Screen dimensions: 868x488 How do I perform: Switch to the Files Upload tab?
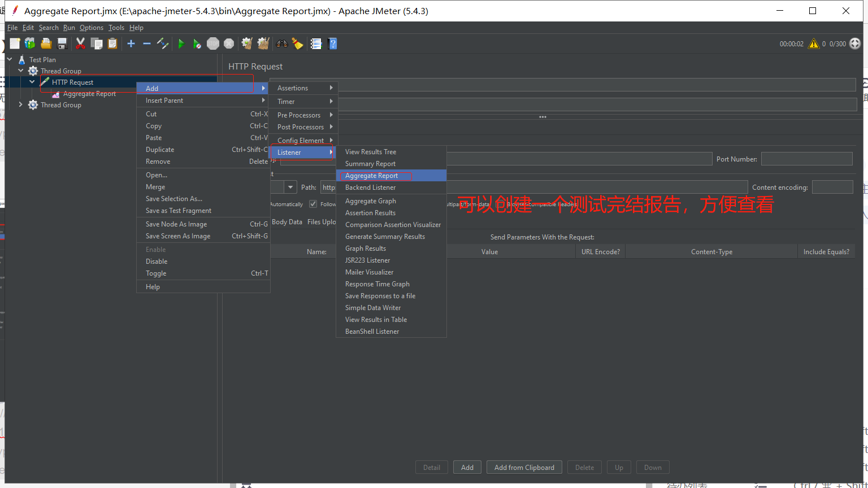(x=322, y=222)
